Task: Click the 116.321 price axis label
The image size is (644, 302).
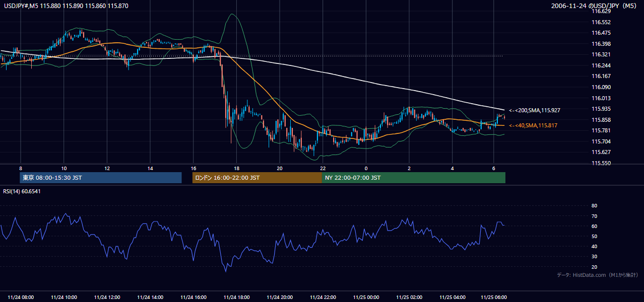Action: point(601,54)
